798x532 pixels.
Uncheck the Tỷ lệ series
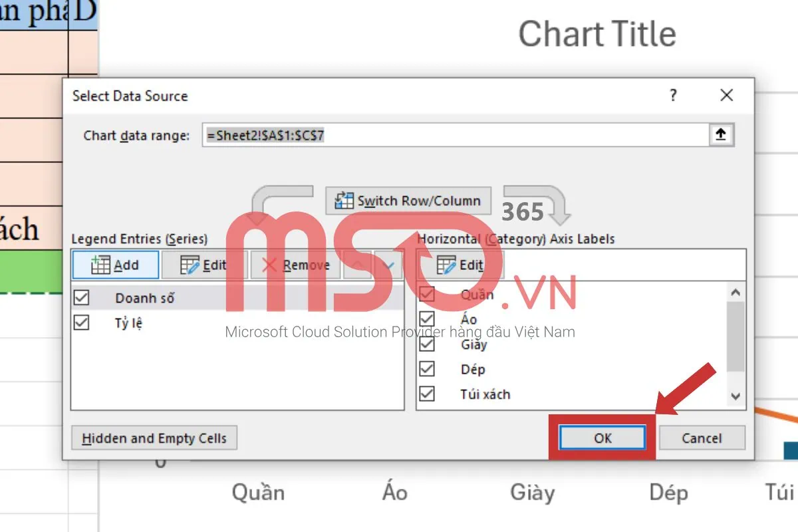(81, 323)
